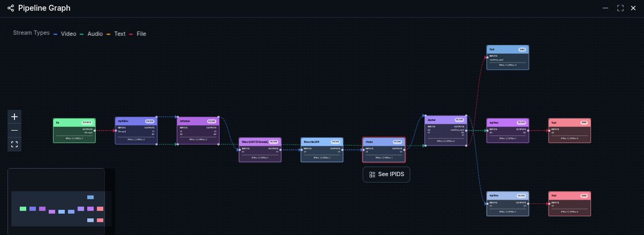644x235 pixels.
Task: Select the ffdec:h264 decoder node
Action: click(260, 150)
